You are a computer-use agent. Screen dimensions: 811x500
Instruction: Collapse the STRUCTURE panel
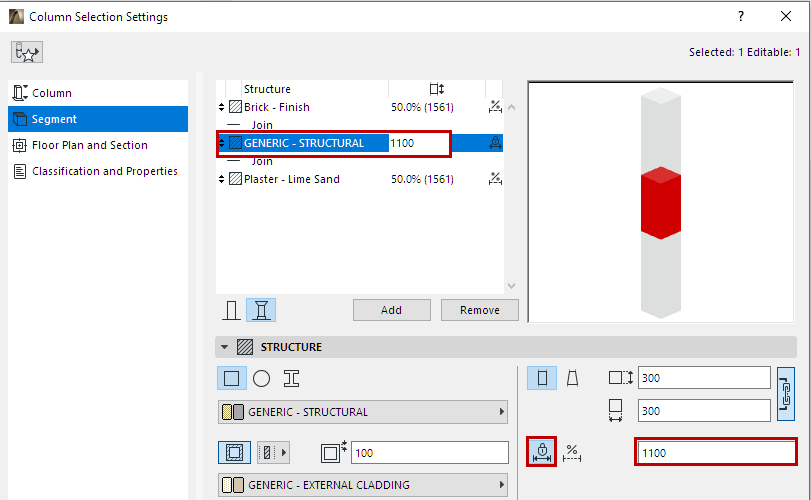pos(224,347)
